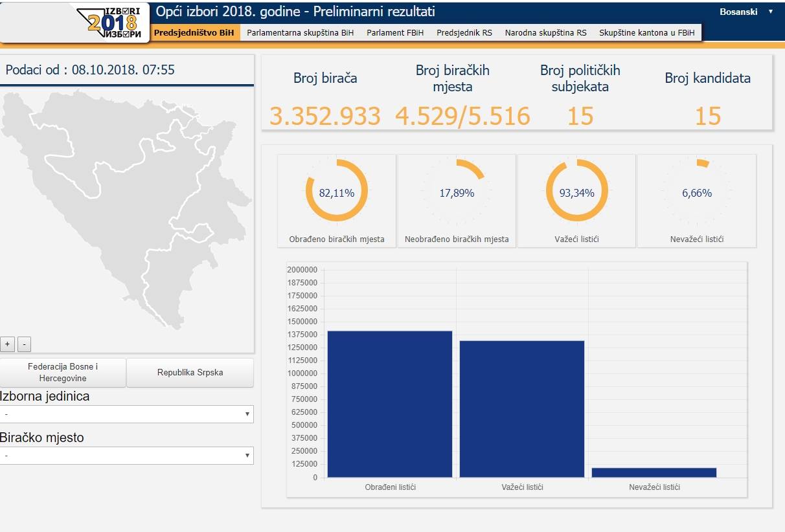
Task: Switch to Parlamentarna skupština BiH tab
Action: click(301, 33)
